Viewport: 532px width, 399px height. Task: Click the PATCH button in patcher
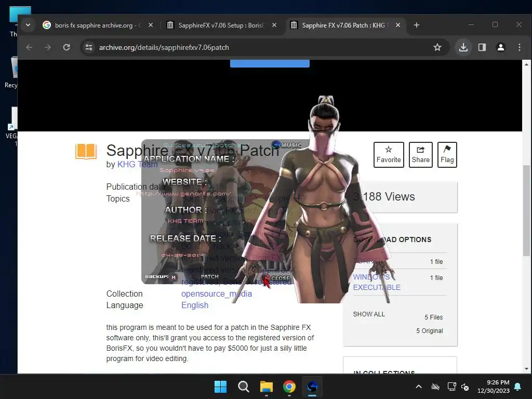pos(210,276)
